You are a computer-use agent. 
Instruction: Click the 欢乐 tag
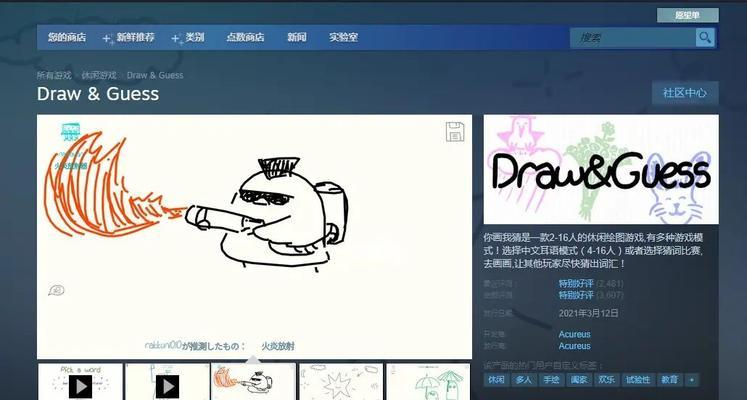click(x=606, y=380)
